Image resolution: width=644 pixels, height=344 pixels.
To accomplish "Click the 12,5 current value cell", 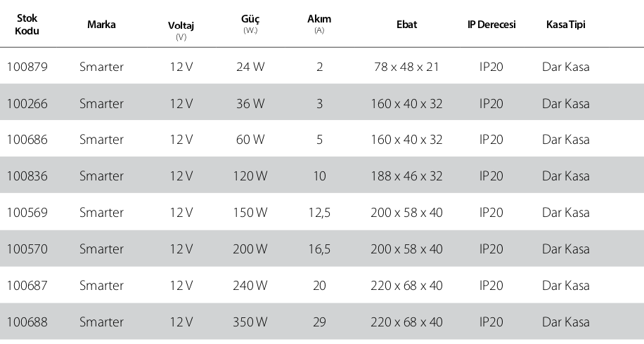I will (x=319, y=213).
